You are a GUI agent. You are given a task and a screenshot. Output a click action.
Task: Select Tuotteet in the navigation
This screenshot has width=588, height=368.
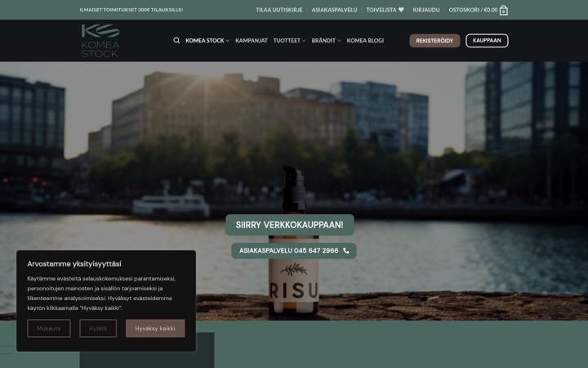click(x=287, y=41)
